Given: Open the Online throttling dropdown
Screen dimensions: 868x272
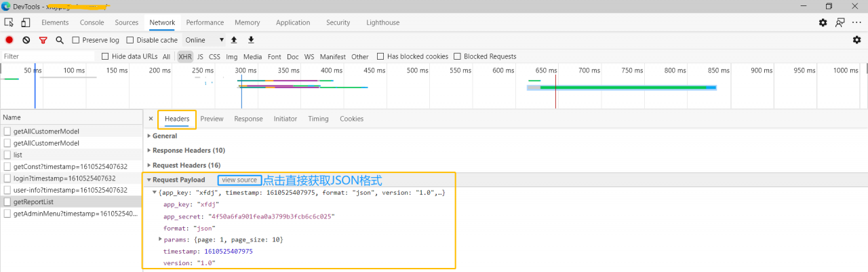Looking at the screenshot, I should tap(204, 40).
